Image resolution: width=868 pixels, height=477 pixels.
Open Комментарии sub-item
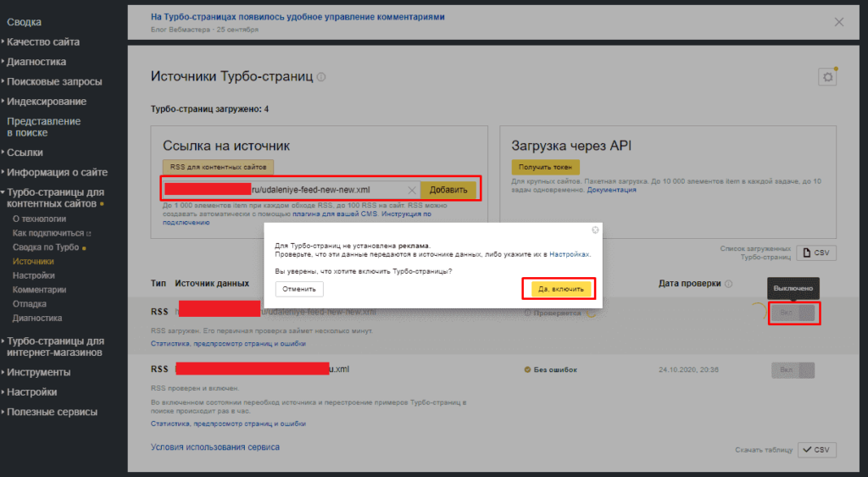pyautogui.click(x=39, y=290)
